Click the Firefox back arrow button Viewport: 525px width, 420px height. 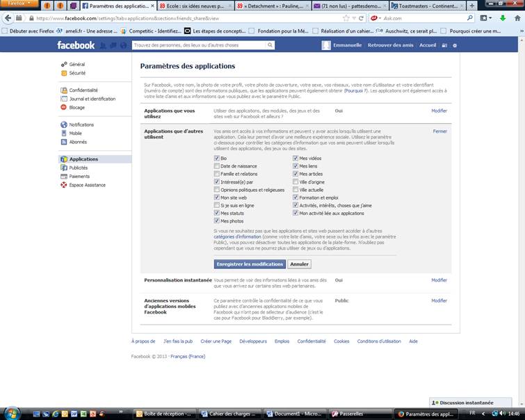8,18
